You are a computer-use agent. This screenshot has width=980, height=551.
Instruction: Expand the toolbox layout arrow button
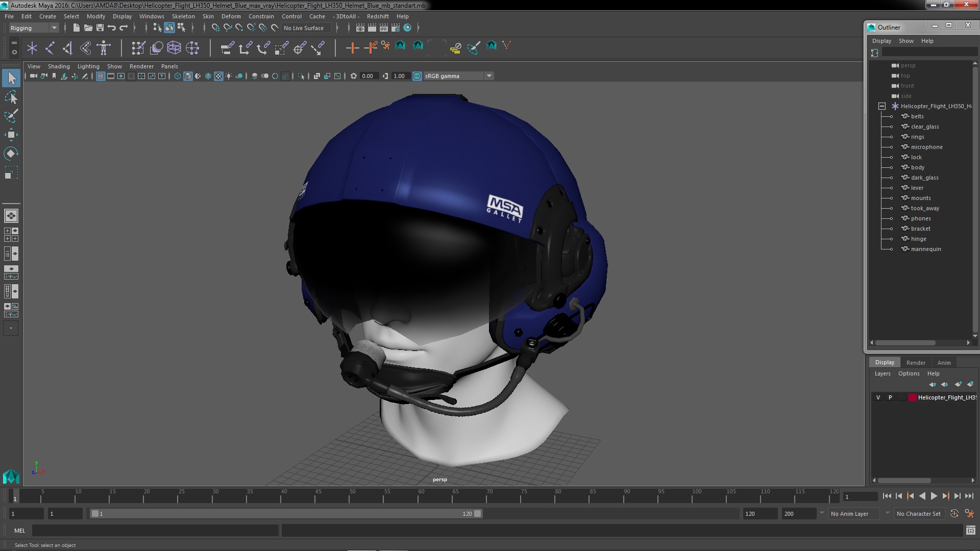pyautogui.click(x=11, y=328)
